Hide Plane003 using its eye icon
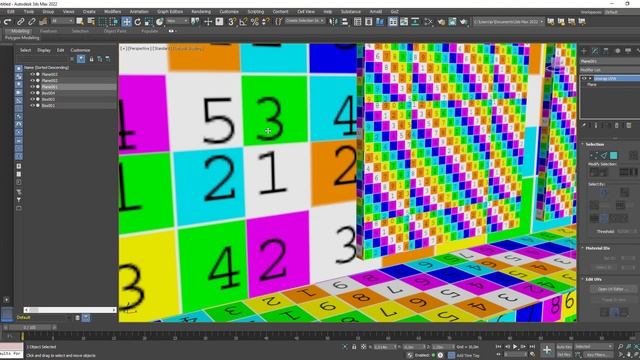The width and height of the screenshot is (640, 360). click(x=33, y=75)
